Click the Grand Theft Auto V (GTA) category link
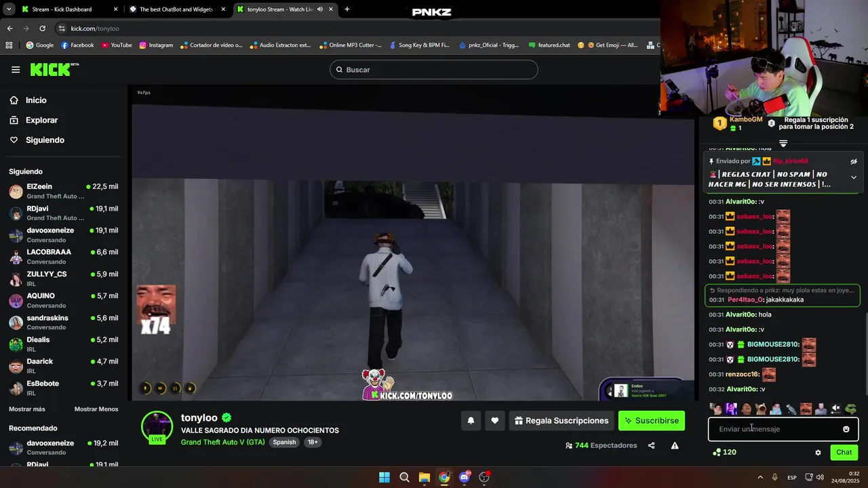The image size is (868, 488). pos(223,442)
